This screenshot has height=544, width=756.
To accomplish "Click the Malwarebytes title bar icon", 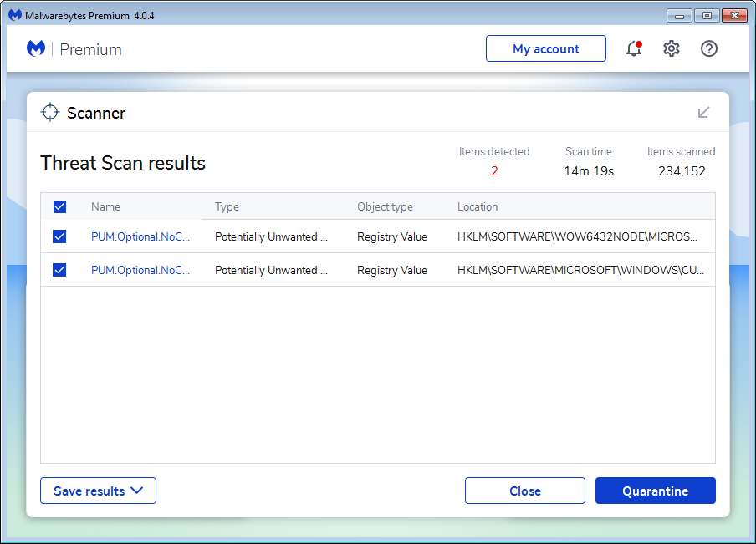I will coord(14,16).
